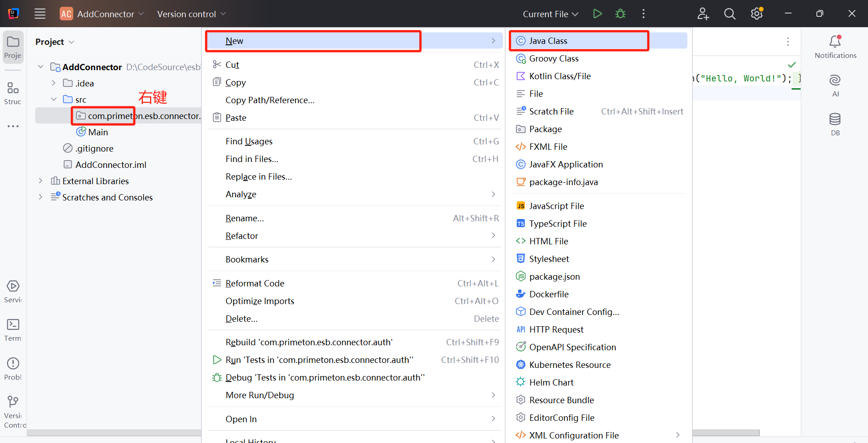Open the Terminal tool window
This screenshot has width=868, height=443.
click(13, 329)
